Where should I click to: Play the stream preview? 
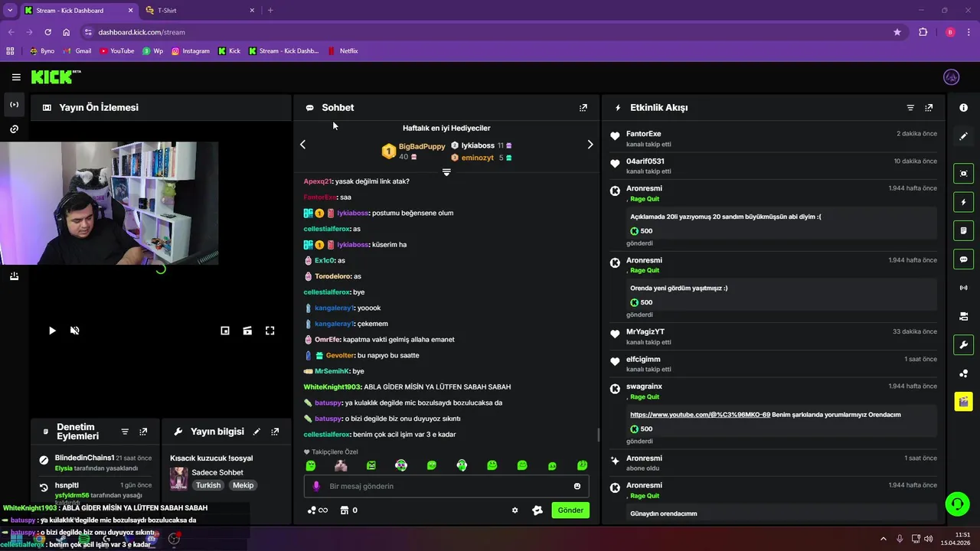pyautogui.click(x=52, y=331)
